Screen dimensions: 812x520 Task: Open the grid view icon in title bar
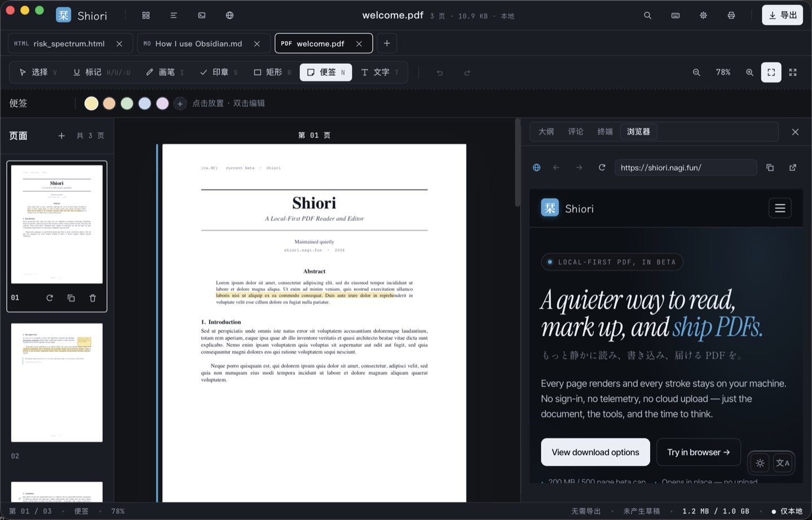tap(146, 15)
